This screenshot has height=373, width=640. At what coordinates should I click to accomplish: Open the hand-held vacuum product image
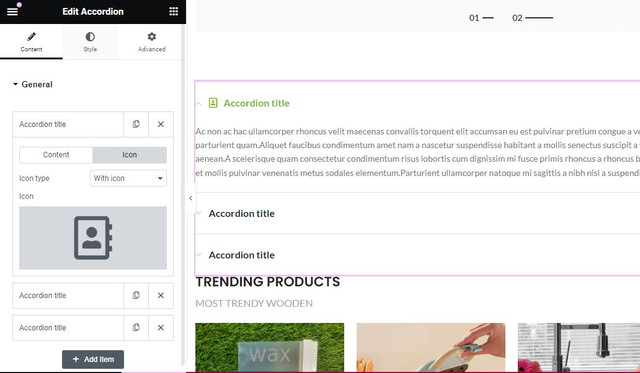[x=431, y=347]
